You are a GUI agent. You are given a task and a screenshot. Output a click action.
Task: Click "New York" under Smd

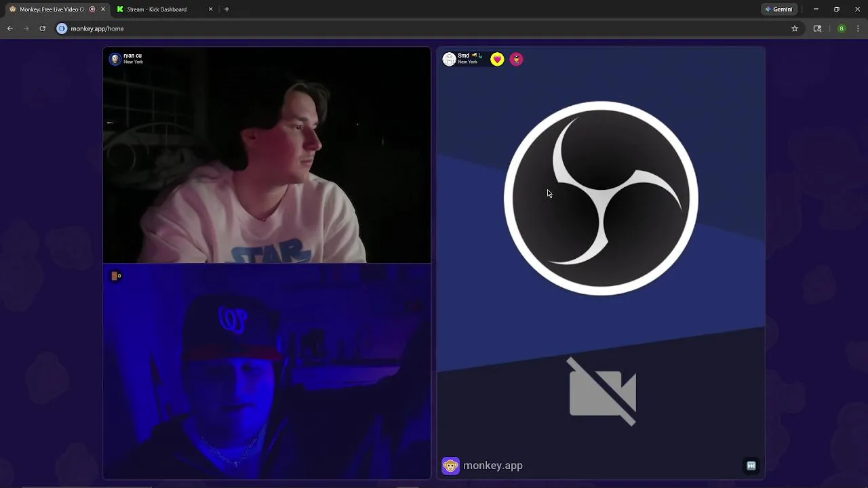coord(467,62)
